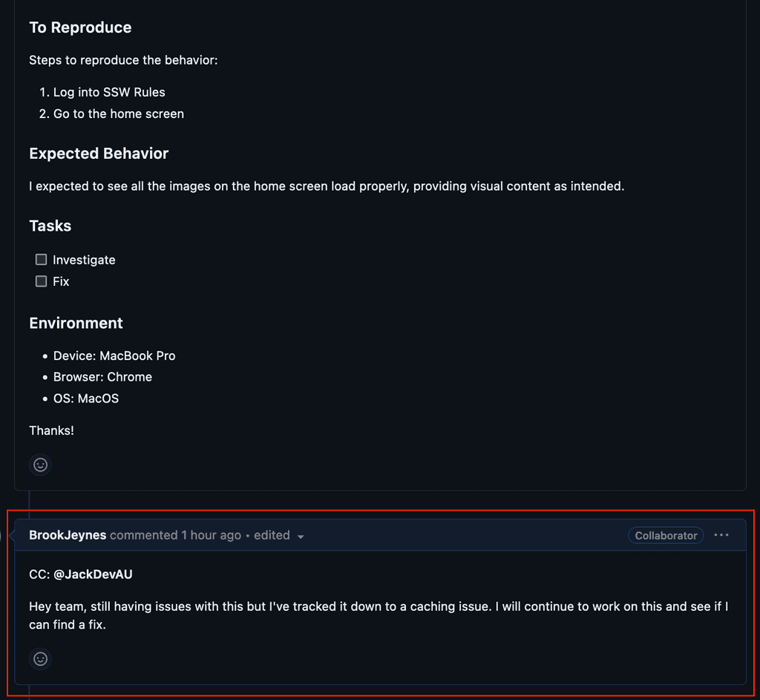Open the smiley emoji picker under Thanks!

click(x=40, y=465)
